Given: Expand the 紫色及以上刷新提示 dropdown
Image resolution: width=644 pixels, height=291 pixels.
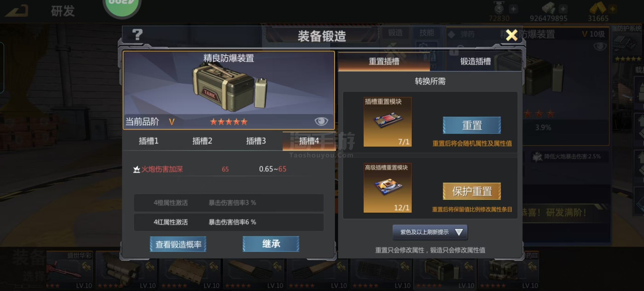Looking at the screenshot, I should point(430,232).
